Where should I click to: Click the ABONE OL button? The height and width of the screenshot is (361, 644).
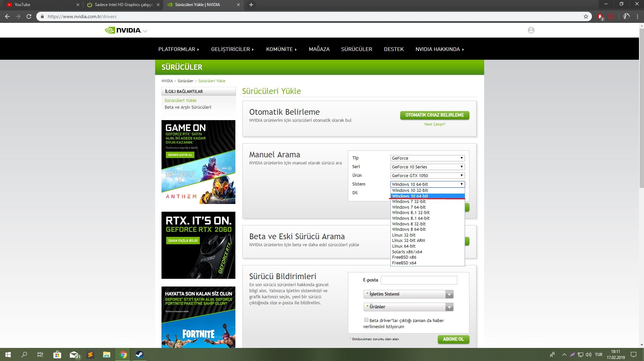click(453, 339)
